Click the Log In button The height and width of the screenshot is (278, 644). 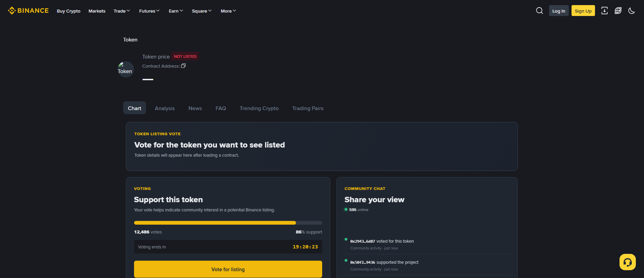tap(559, 11)
